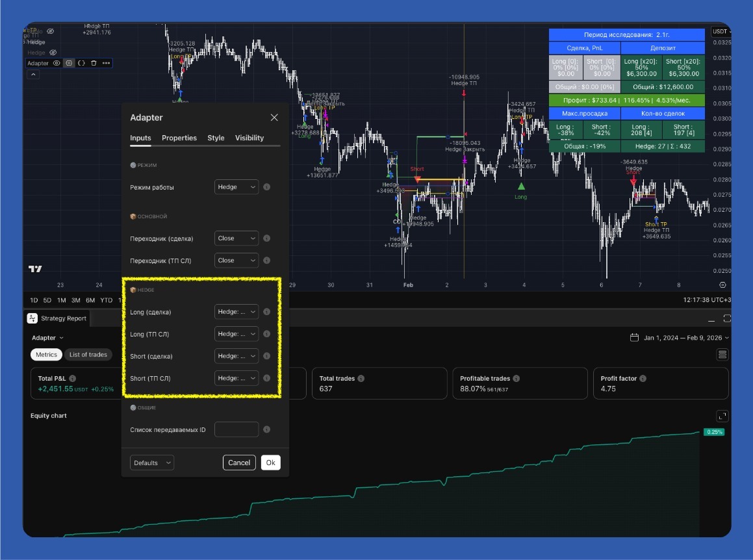Show info for Profitable trades
This screenshot has width=753, height=560.
[x=517, y=379]
